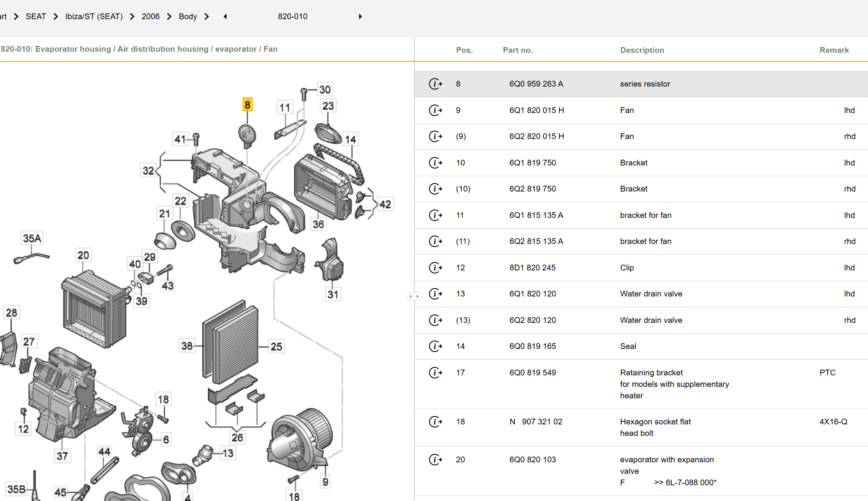
Task: Open info icon for Hexagon socket bolt row
Action: 435,422
